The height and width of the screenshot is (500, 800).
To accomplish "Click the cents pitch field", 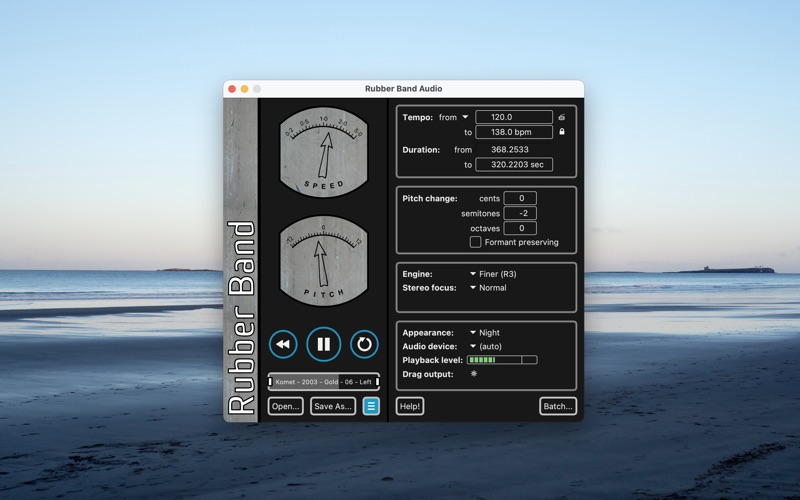I will [x=520, y=198].
